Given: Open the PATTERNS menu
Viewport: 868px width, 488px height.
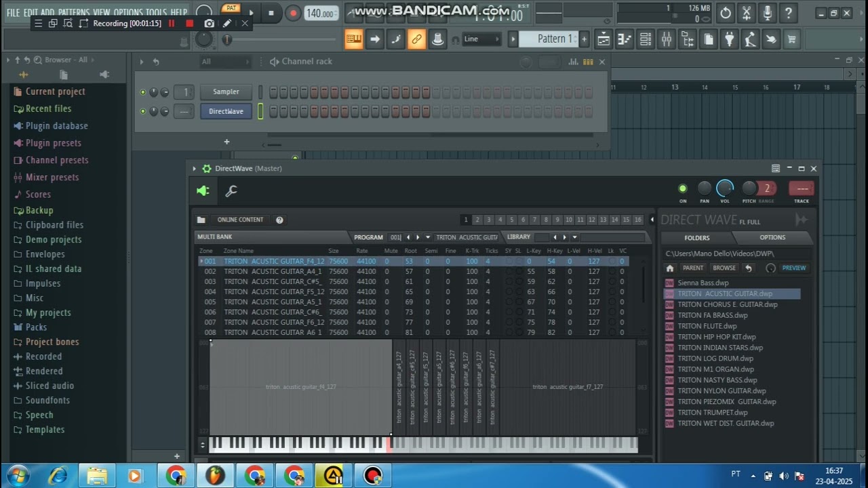Looking at the screenshot, I should coord(74,12).
